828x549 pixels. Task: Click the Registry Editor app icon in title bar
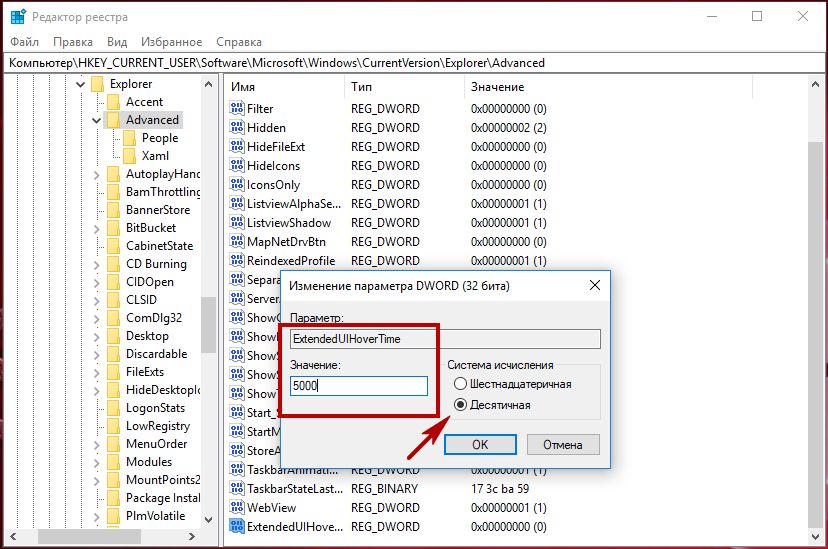click(x=18, y=16)
